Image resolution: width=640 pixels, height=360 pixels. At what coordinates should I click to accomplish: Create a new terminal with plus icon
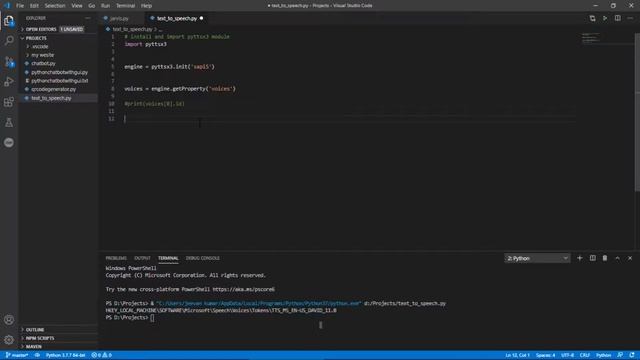pyautogui.click(x=580, y=258)
